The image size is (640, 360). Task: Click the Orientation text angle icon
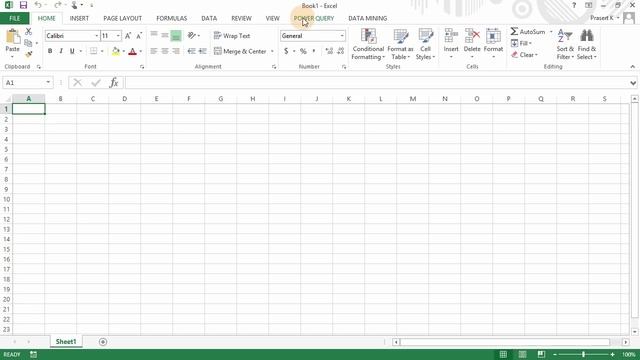192,36
